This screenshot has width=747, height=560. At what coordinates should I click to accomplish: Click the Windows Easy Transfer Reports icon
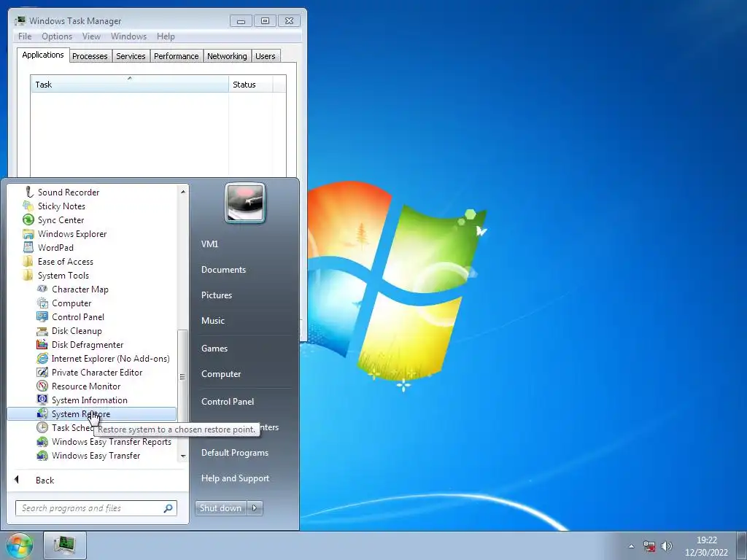click(x=42, y=441)
